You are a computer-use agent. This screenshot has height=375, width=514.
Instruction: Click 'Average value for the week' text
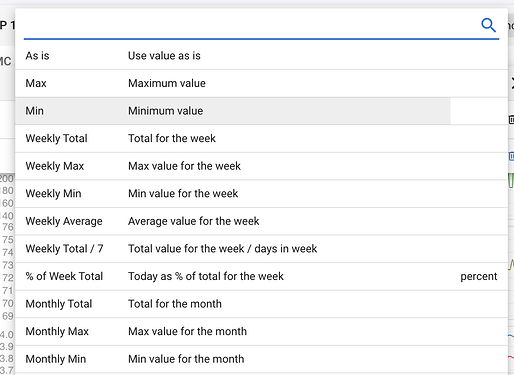194,221
